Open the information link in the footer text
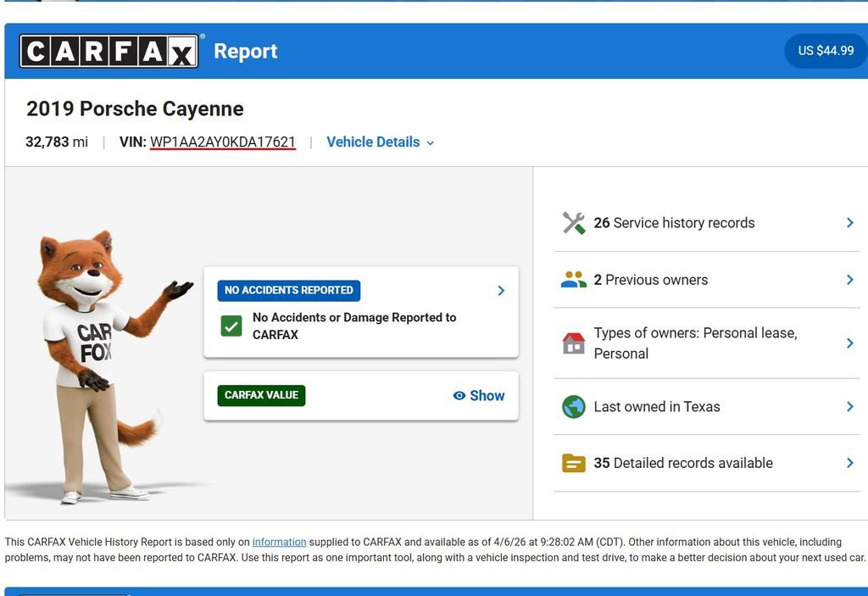The width and height of the screenshot is (868, 596). coord(279,542)
